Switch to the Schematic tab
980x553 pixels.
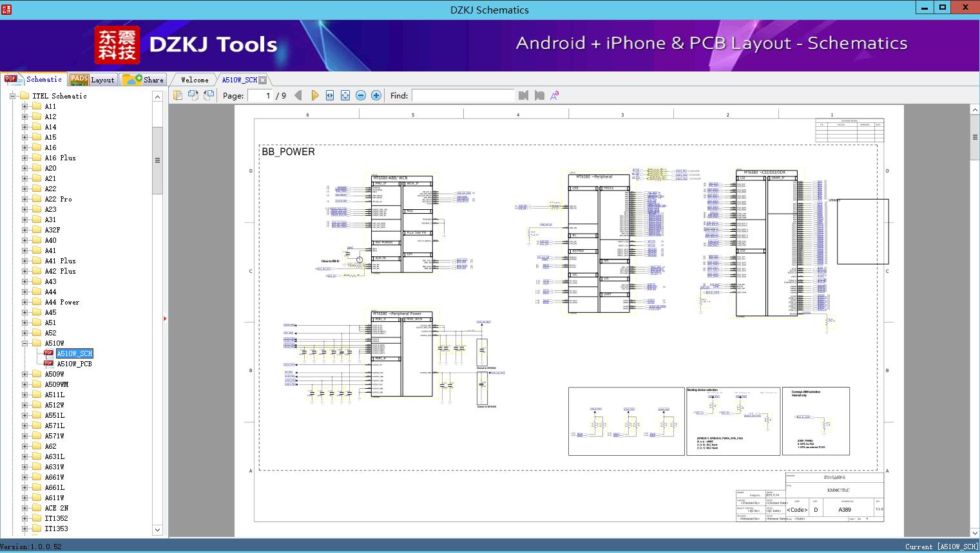tap(34, 79)
